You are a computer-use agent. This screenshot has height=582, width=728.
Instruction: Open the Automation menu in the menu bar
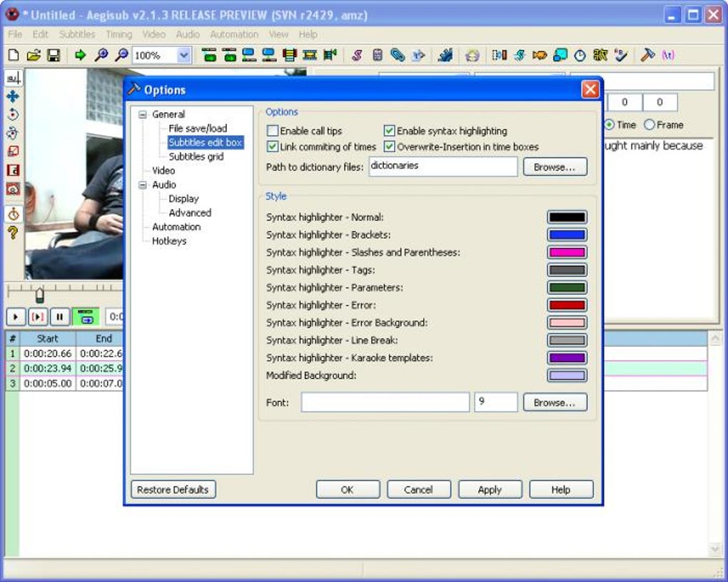234,34
